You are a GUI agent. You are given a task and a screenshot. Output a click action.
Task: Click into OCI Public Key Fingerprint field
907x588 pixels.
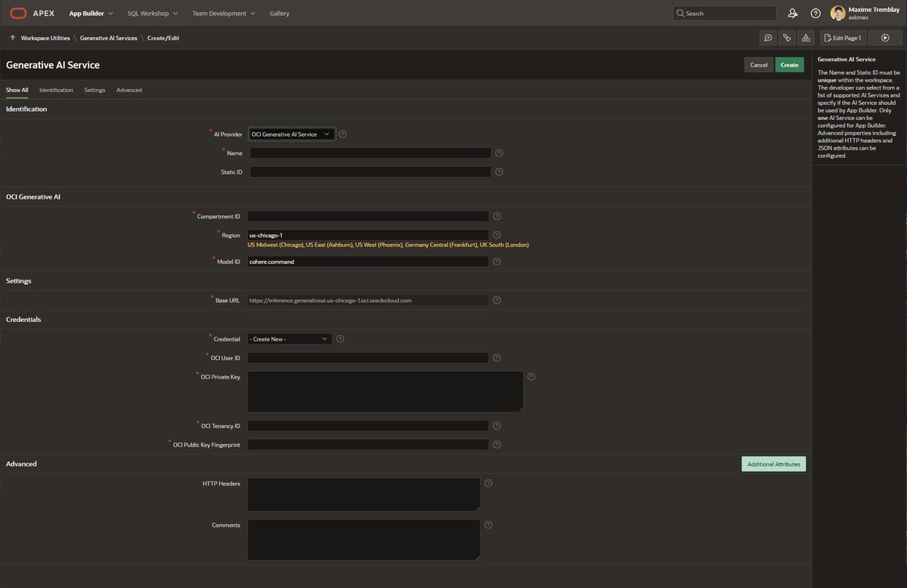point(368,444)
